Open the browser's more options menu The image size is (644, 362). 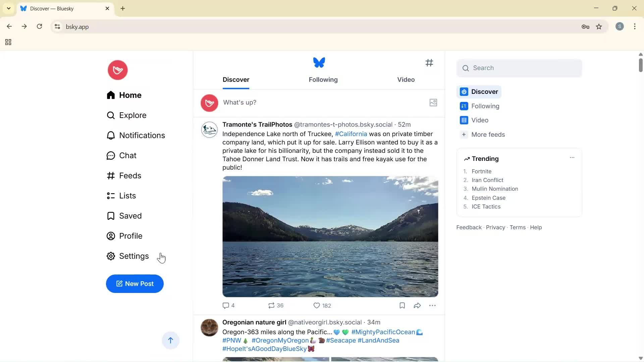click(635, 26)
